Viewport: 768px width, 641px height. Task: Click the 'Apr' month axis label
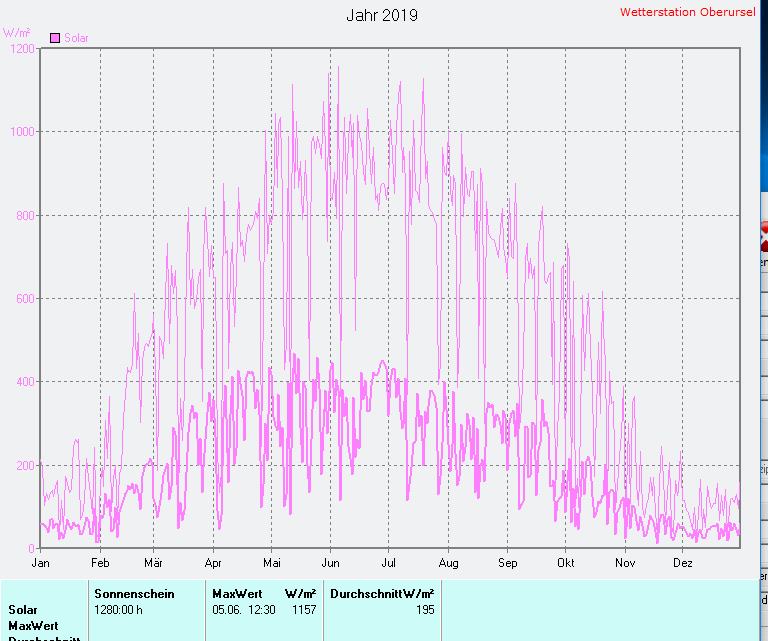[x=213, y=563]
